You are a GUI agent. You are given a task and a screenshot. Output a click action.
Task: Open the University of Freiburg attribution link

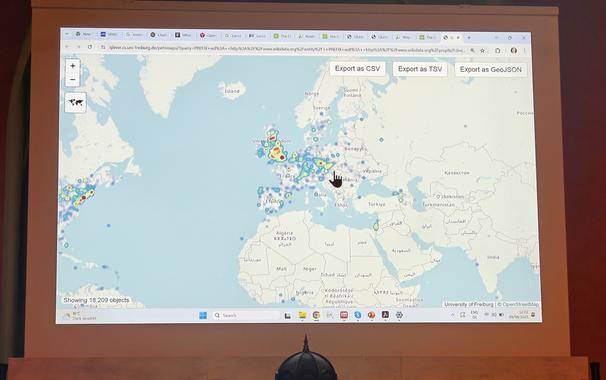coord(469,305)
